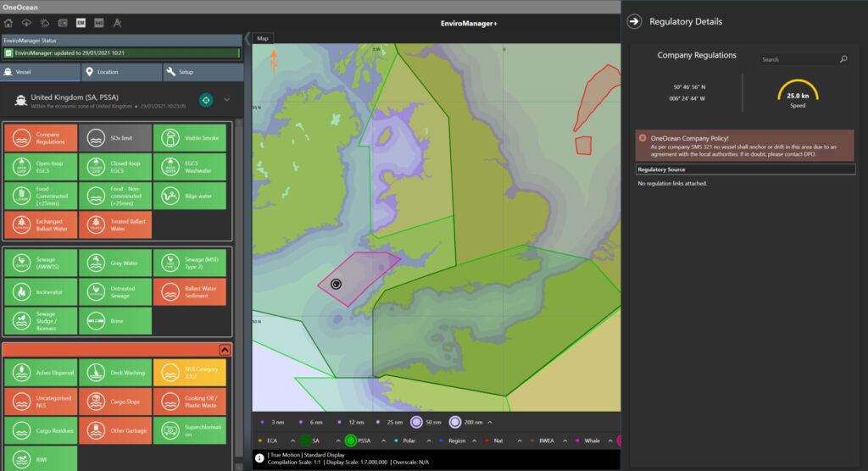Select the Incinerator tile
The height and width of the screenshot is (471, 868).
(41, 291)
